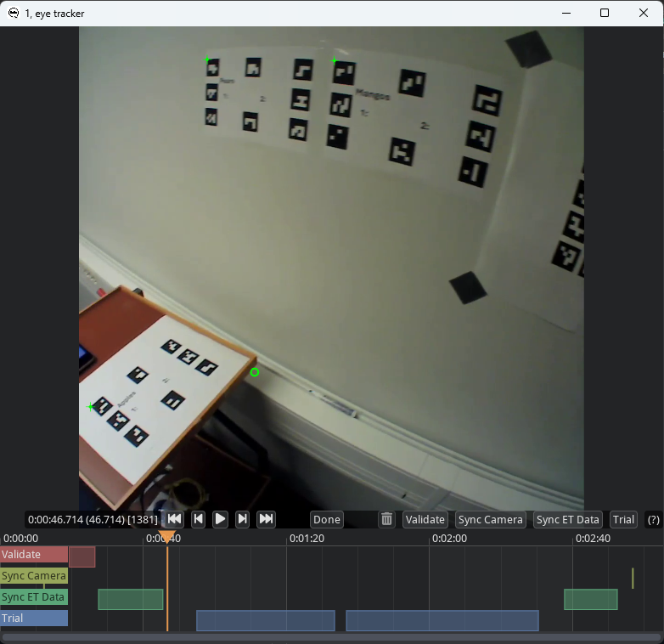Viewport: 664px width, 644px height.
Task: Click the Validate track label
Action: click(34, 555)
